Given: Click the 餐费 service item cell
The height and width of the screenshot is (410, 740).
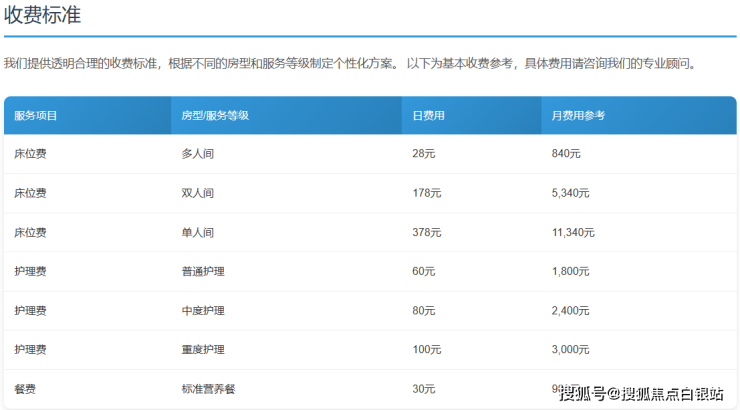Looking at the screenshot, I should (25, 388).
